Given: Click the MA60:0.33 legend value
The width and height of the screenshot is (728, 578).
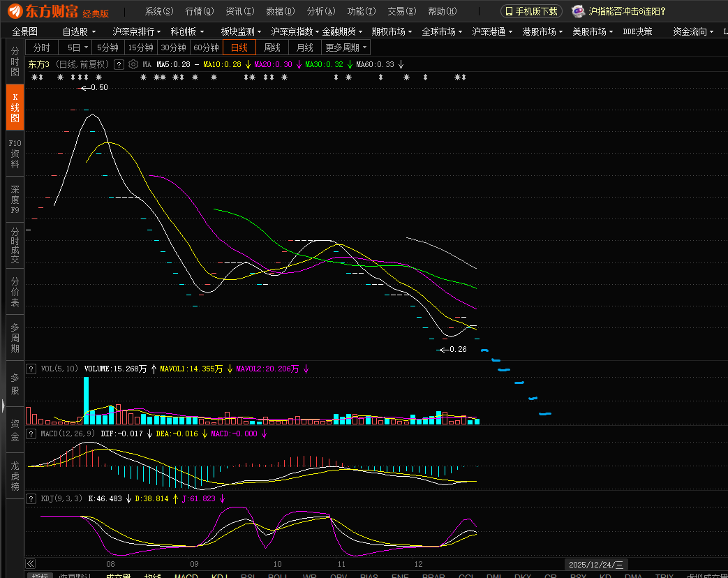Looking at the screenshot, I should (375, 64).
